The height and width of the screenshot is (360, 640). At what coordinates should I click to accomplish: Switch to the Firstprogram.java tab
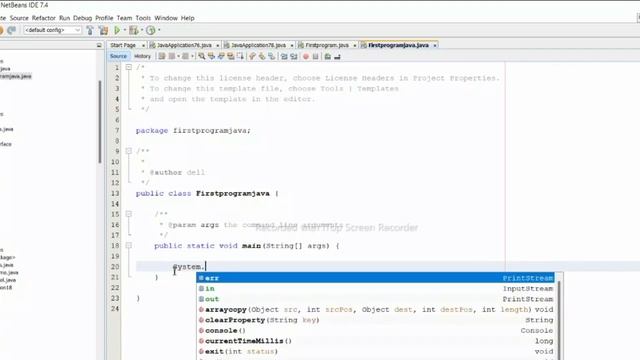tap(327, 45)
